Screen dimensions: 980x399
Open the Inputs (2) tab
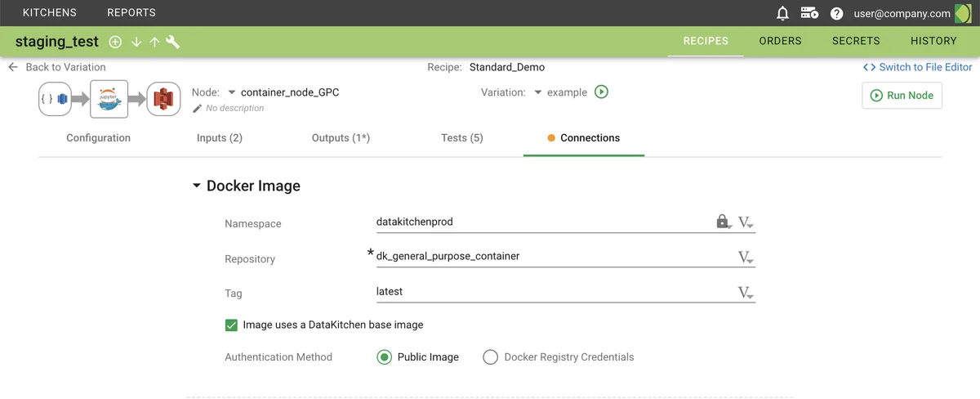220,138
